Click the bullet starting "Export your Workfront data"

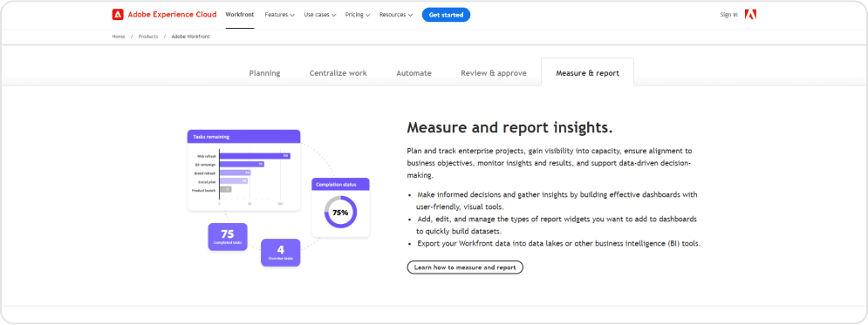pos(558,243)
